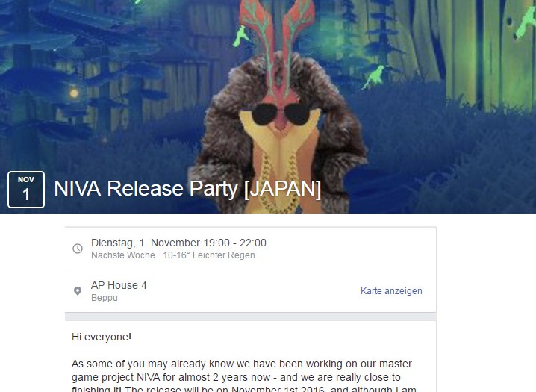The width and height of the screenshot is (536, 392).
Task: Click the Hi everyone! description greeting
Action: point(102,337)
